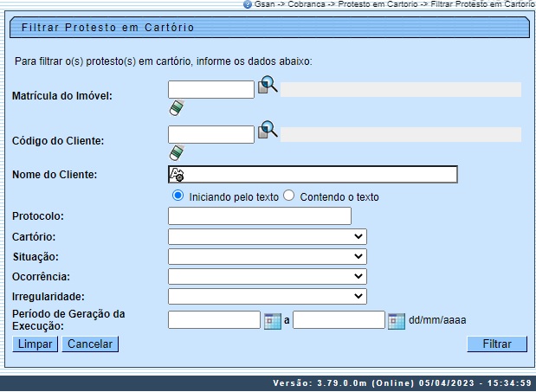Image resolution: width=536 pixels, height=392 pixels.
Task: Open the Irregularidade dropdown
Action: click(x=268, y=297)
